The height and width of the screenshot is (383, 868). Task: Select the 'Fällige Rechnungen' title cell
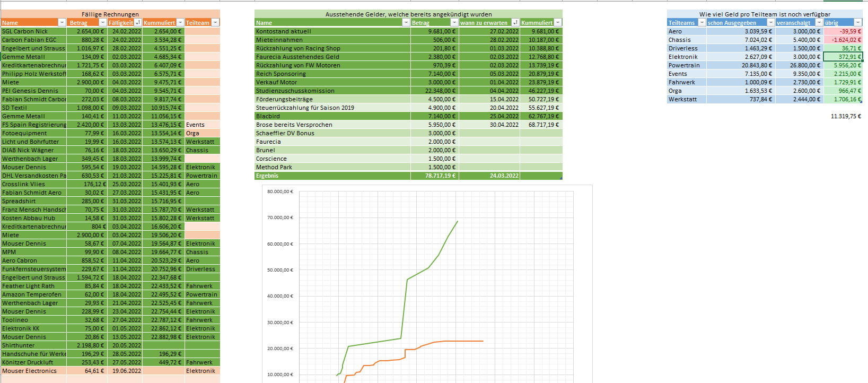[110, 14]
